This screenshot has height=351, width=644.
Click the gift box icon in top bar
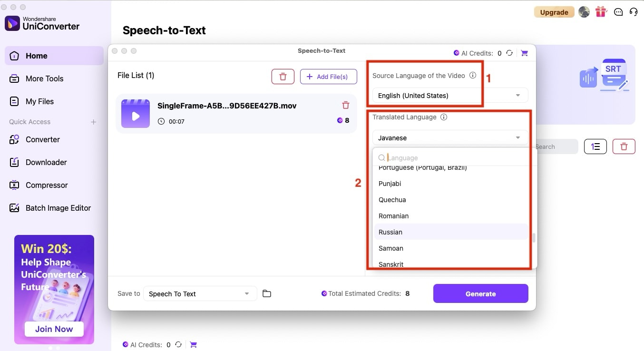(x=601, y=12)
